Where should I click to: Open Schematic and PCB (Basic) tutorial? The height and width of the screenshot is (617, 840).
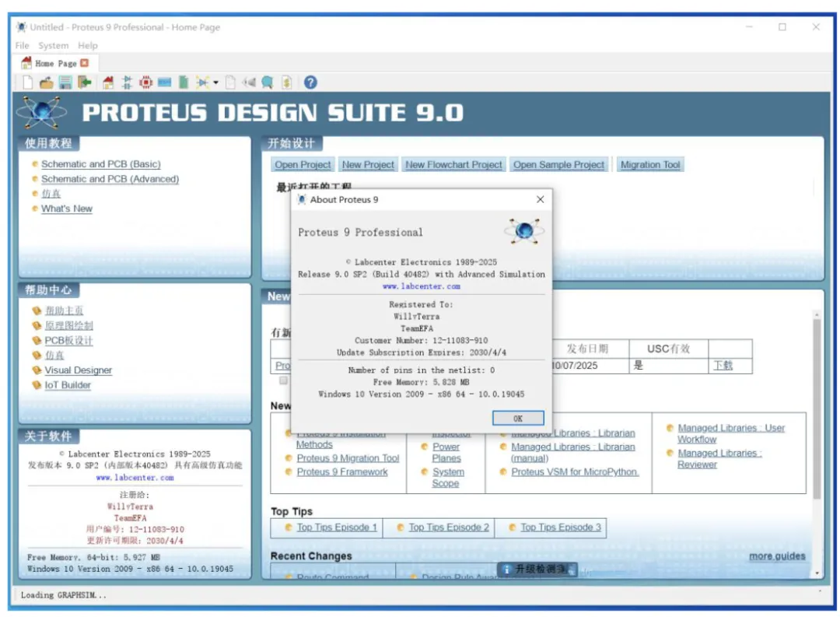(x=100, y=164)
